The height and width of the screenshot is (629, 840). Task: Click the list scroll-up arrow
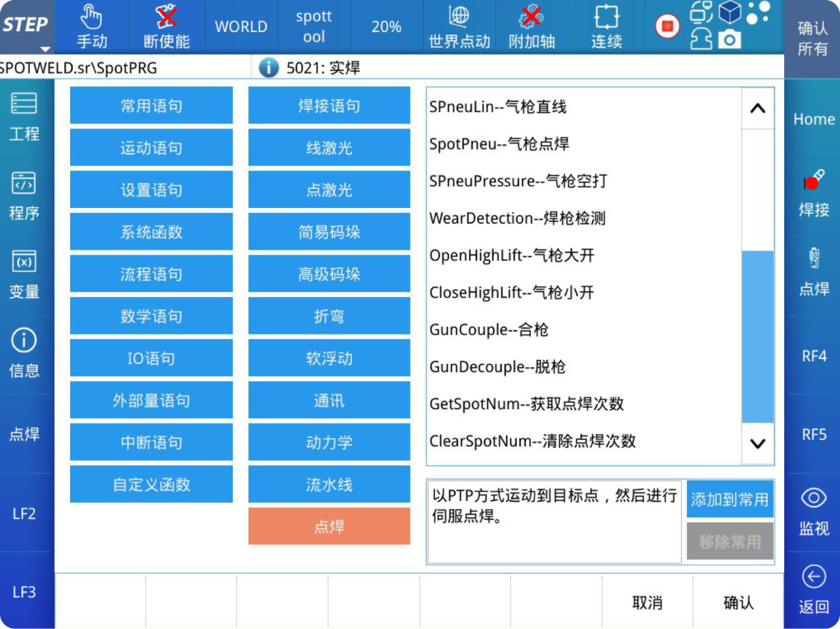click(757, 108)
